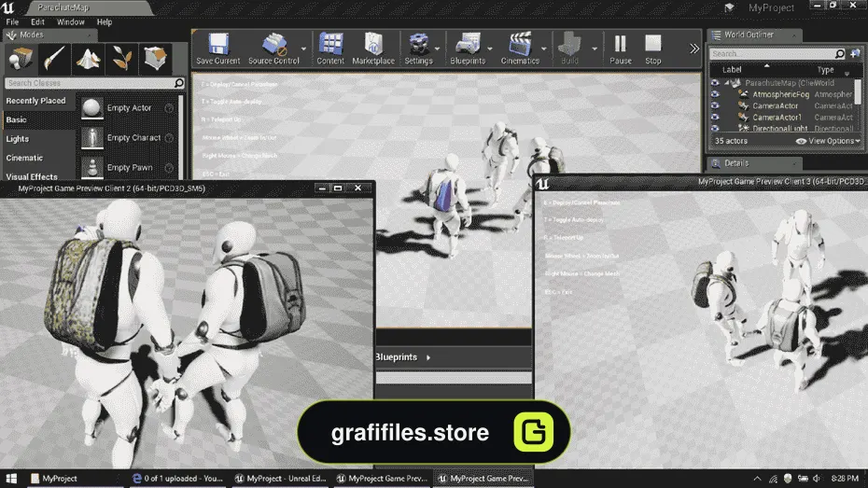Viewport: 868px width, 488px height.
Task: Show hidden system tray icons
Action: pyautogui.click(x=757, y=479)
